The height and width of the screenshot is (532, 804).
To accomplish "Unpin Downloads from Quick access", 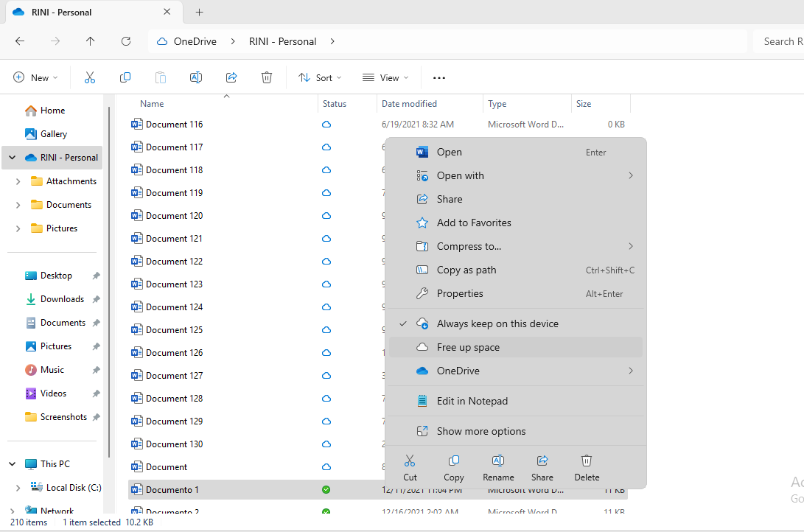I will coord(96,299).
